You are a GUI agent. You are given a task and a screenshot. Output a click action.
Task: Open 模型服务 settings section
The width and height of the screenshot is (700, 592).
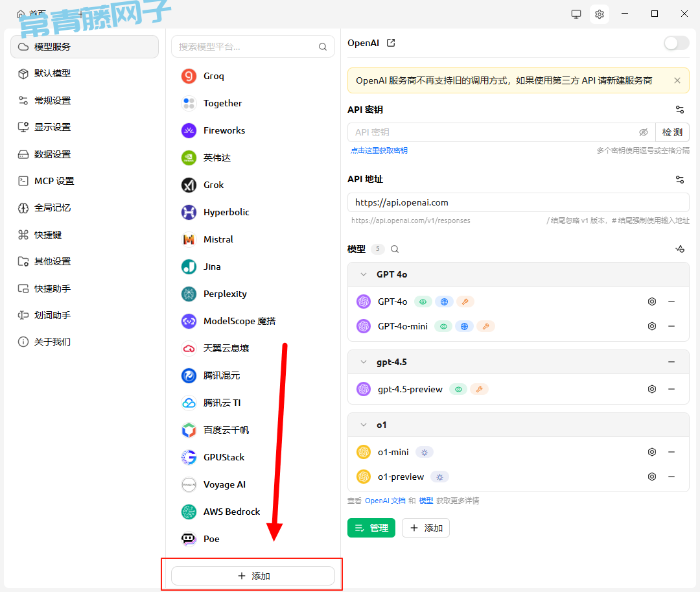[84, 47]
